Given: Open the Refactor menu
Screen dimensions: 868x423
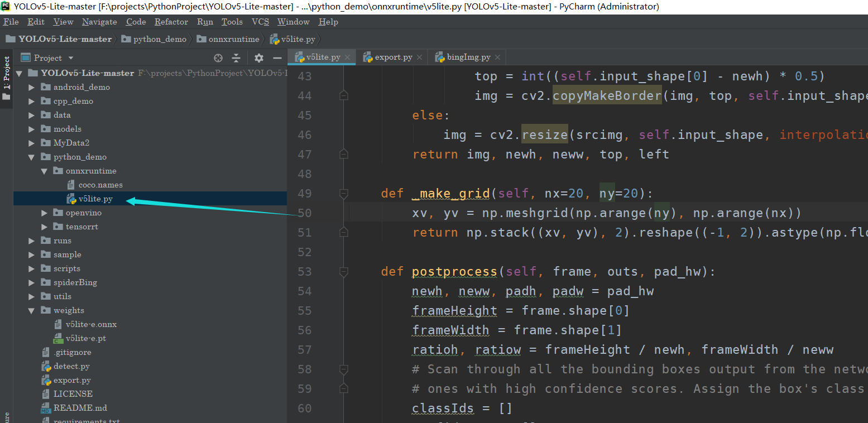Looking at the screenshot, I should tap(171, 22).
